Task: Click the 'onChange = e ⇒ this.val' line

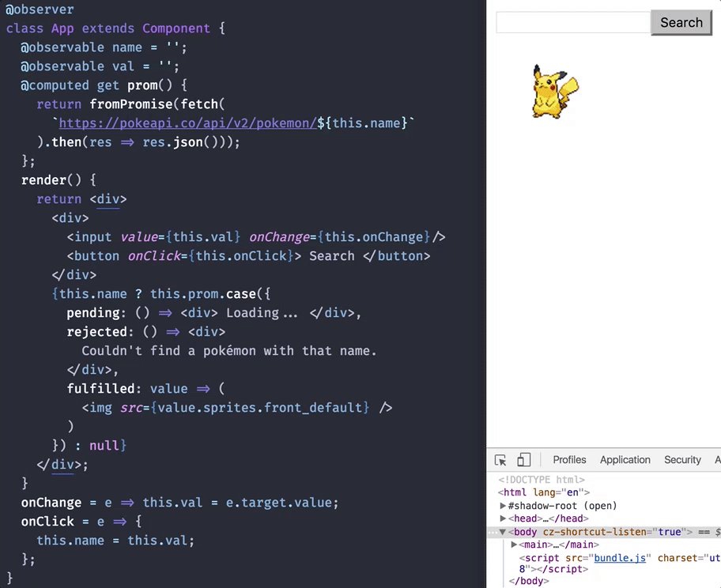Action: pyautogui.click(x=179, y=503)
